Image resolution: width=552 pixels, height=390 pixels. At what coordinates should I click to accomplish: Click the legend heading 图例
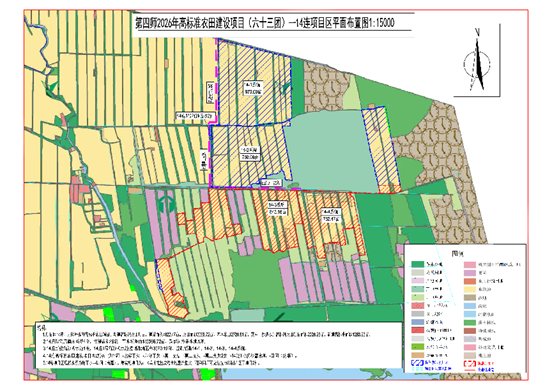coord(457,253)
